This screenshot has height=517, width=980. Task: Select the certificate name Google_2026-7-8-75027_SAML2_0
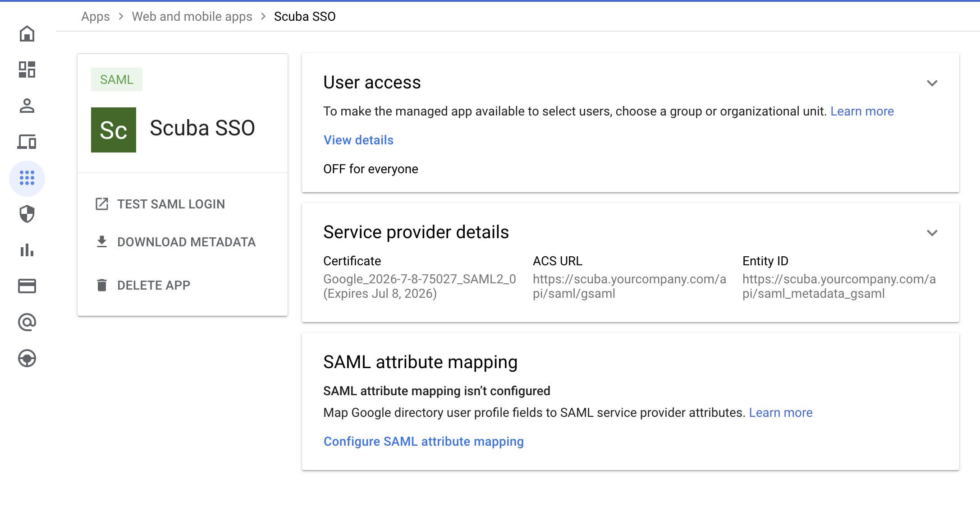coord(420,279)
